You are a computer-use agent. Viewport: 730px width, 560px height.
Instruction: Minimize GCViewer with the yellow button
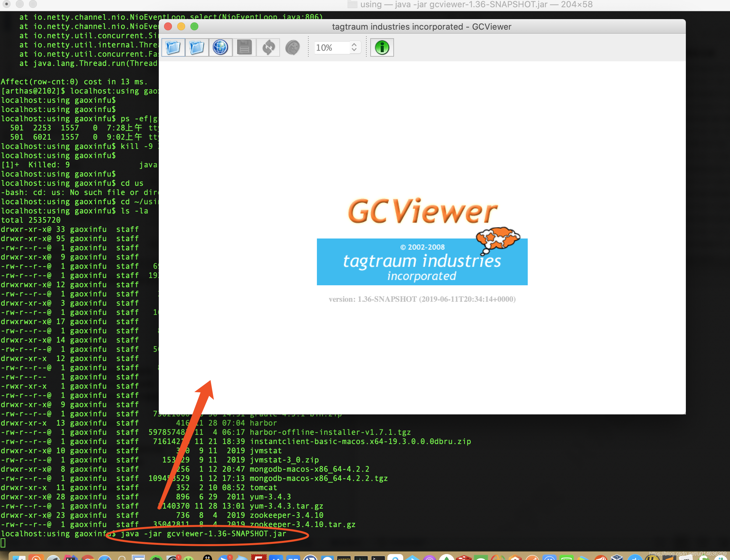181,27
